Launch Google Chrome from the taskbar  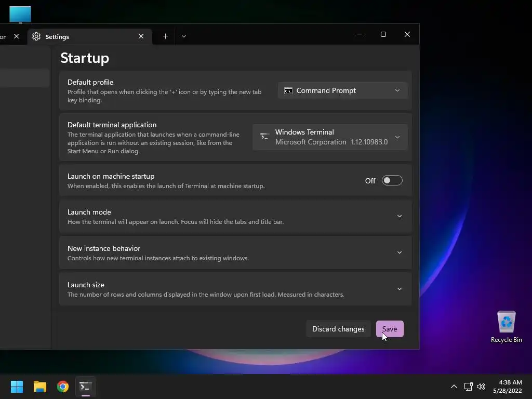(63, 387)
